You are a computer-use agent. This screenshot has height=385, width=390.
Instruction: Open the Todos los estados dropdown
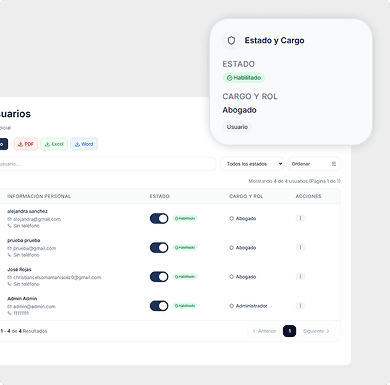(x=252, y=164)
